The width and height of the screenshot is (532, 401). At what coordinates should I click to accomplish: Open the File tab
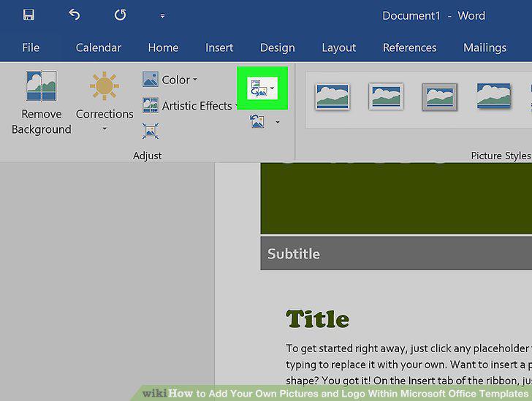[x=31, y=47]
